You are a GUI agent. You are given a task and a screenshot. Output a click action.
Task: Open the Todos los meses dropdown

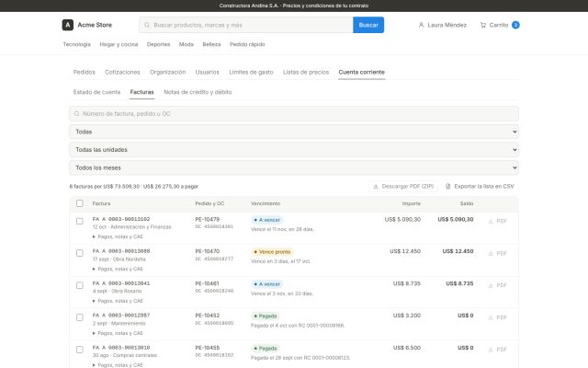(294, 167)
